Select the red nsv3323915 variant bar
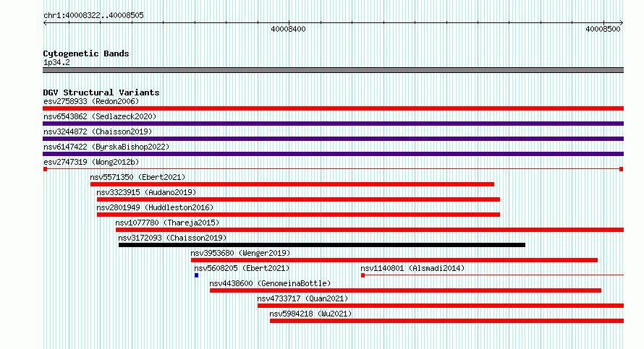The height and width of the screenshot is (349, 644). (298, 199)
